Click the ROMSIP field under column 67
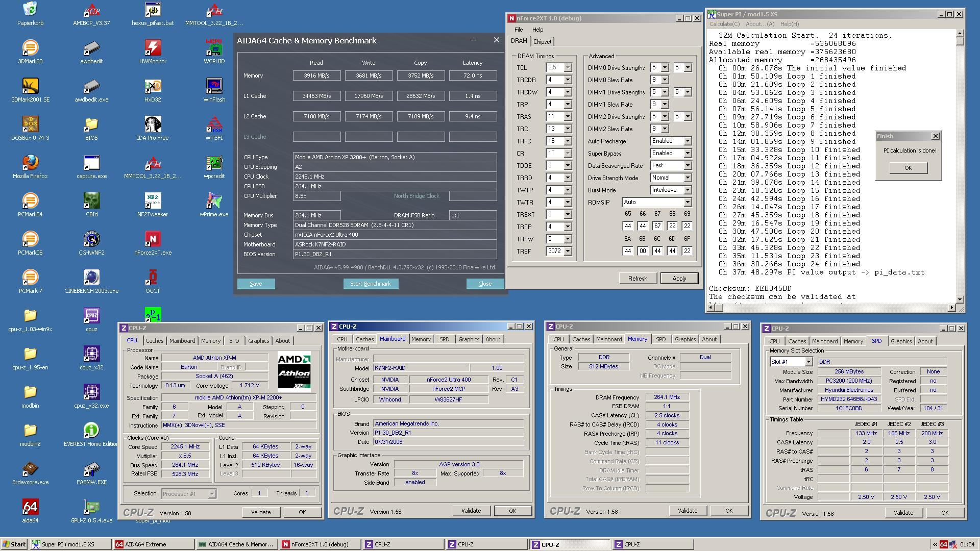The width and height of the screenshot is (980, 551). (657, 226)
